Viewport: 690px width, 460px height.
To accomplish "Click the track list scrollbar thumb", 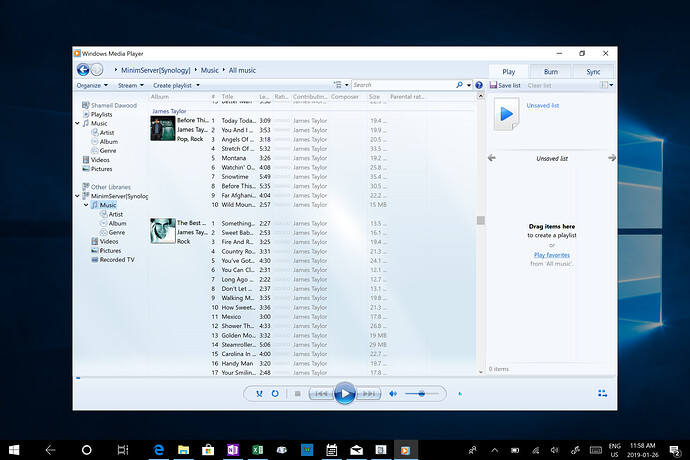I will pyautogui.click(x=481, y=220).
